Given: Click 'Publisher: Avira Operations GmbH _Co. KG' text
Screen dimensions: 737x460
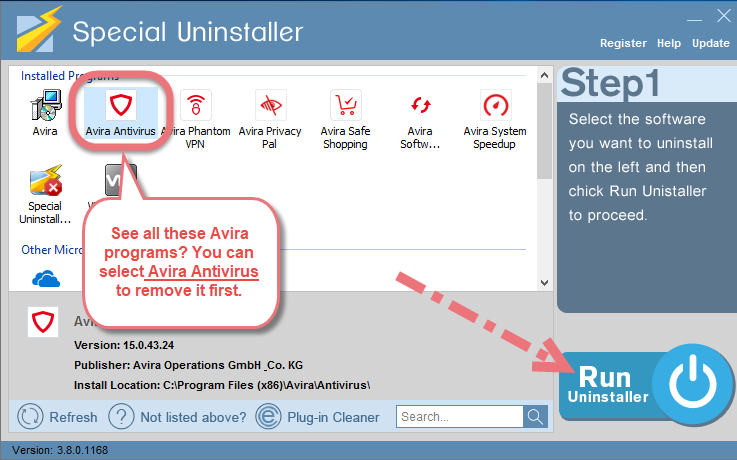Looking at the screenshot, I should 188,365.
